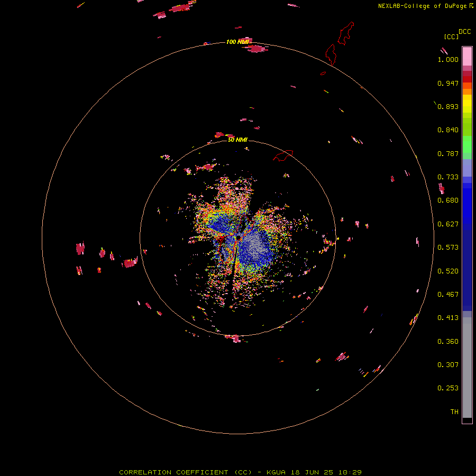Click the 0.733 scale value
Screen dimensions: 476x476
click(448, 177)
